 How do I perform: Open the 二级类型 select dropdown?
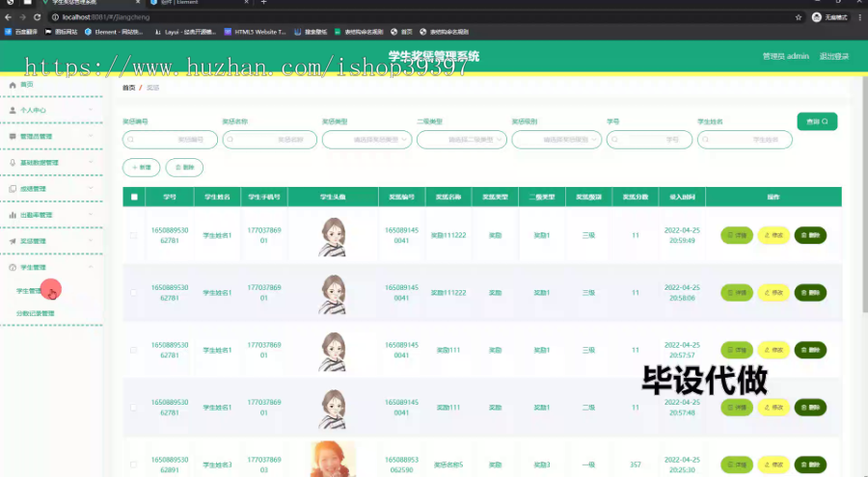[462, 140]
